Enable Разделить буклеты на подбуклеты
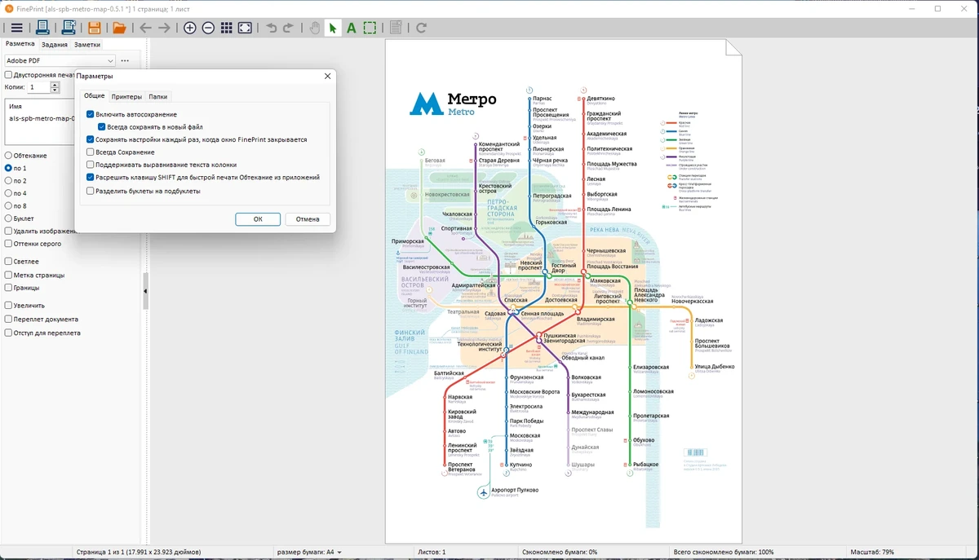 point(91,191)
